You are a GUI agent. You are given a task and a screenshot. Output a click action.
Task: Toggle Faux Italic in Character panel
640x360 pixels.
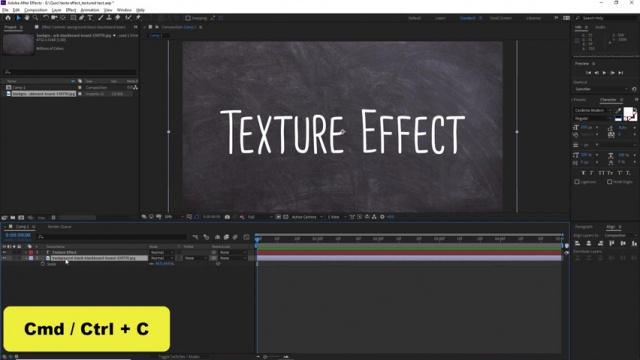point(591,173)
